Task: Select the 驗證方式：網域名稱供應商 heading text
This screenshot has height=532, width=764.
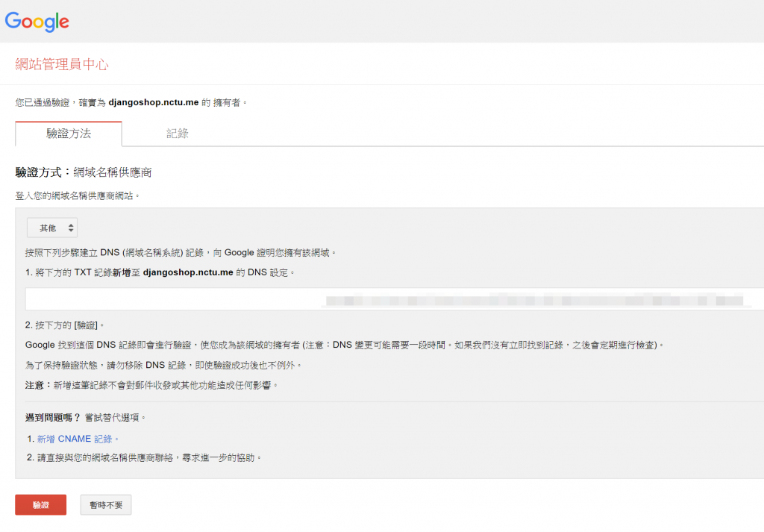Action: 84,172
